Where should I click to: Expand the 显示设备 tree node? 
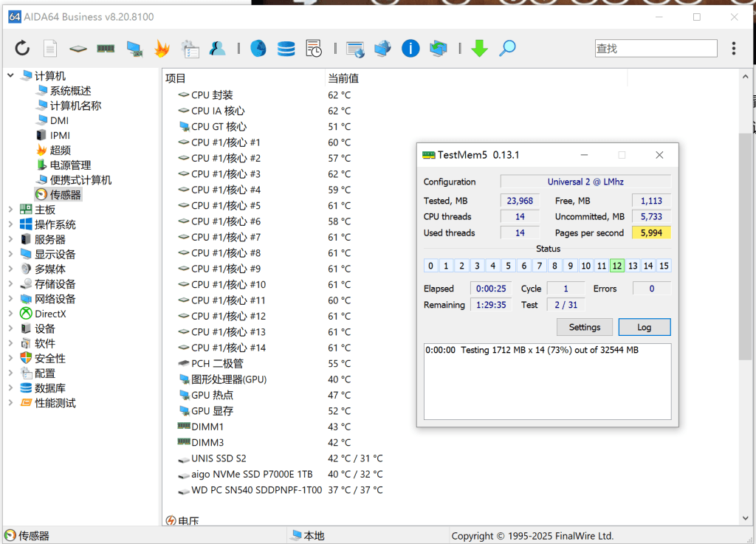coord(10,254)
